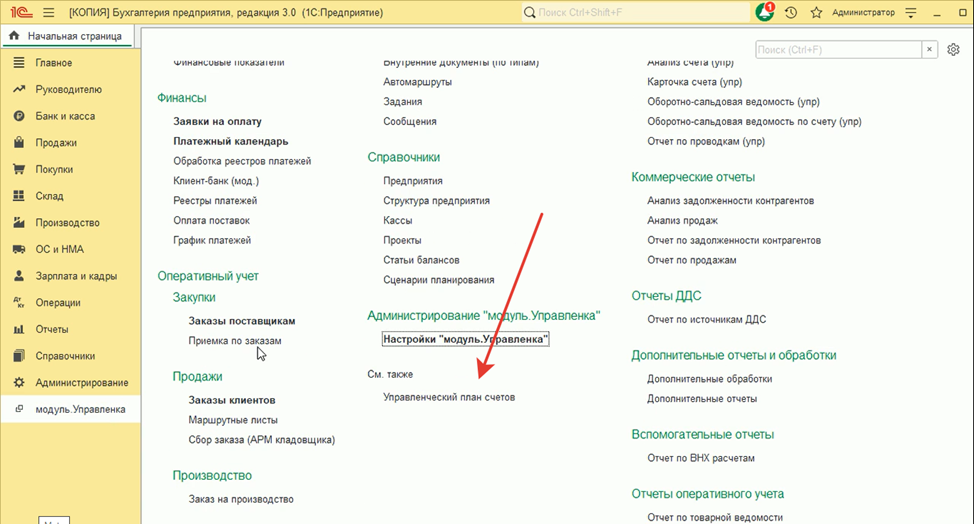Click the ОС и НМА truck icon
The width and height of the screenshot is (974, 524).
pyautogui.click(x=19, y=249)
